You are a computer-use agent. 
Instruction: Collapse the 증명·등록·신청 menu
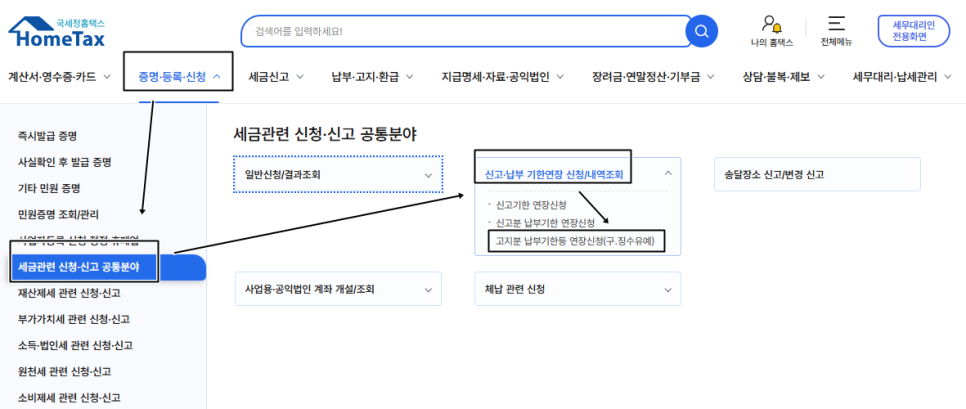179,77
